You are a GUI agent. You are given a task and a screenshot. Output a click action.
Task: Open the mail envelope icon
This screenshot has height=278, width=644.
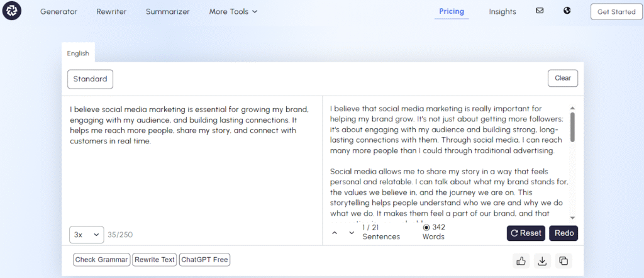(x=540, y=11)
